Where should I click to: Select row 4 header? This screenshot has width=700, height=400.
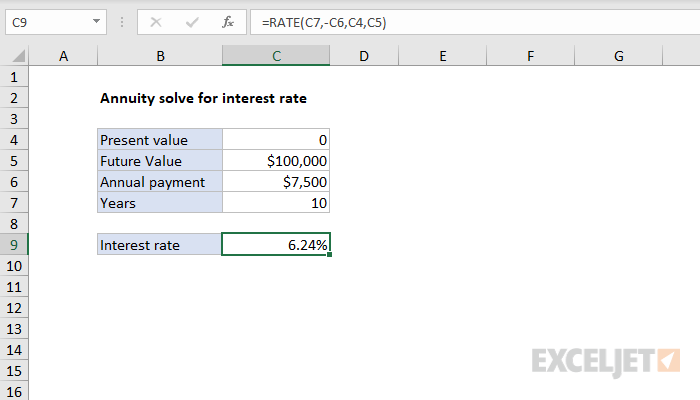[14, 140]
